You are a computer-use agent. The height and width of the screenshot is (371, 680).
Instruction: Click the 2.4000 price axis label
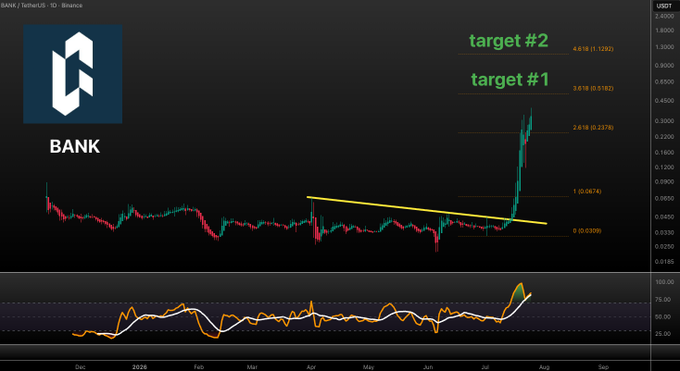point(664,16)
